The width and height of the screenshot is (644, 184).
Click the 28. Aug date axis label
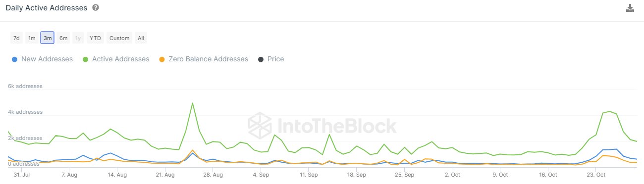tap(212, 175)
